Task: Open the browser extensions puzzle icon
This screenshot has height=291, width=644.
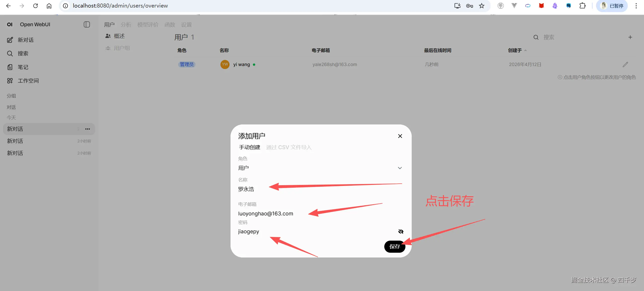Action: 583,6
